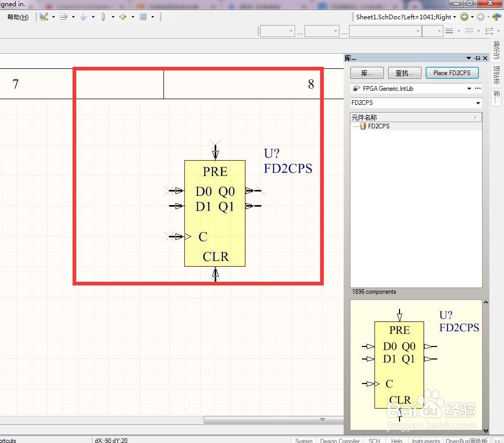
Task: Click the status bar >> expand button
Action: [x=497, y=440]
